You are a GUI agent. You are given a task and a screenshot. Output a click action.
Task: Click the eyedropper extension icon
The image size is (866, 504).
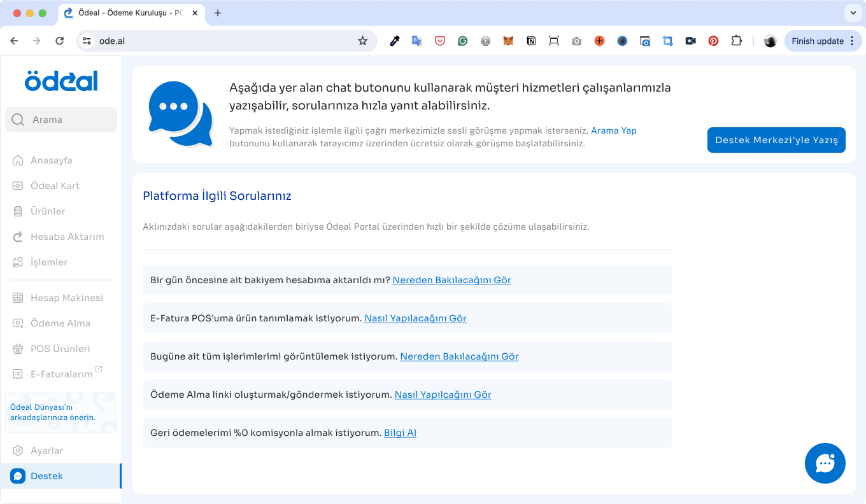point(394,41)
